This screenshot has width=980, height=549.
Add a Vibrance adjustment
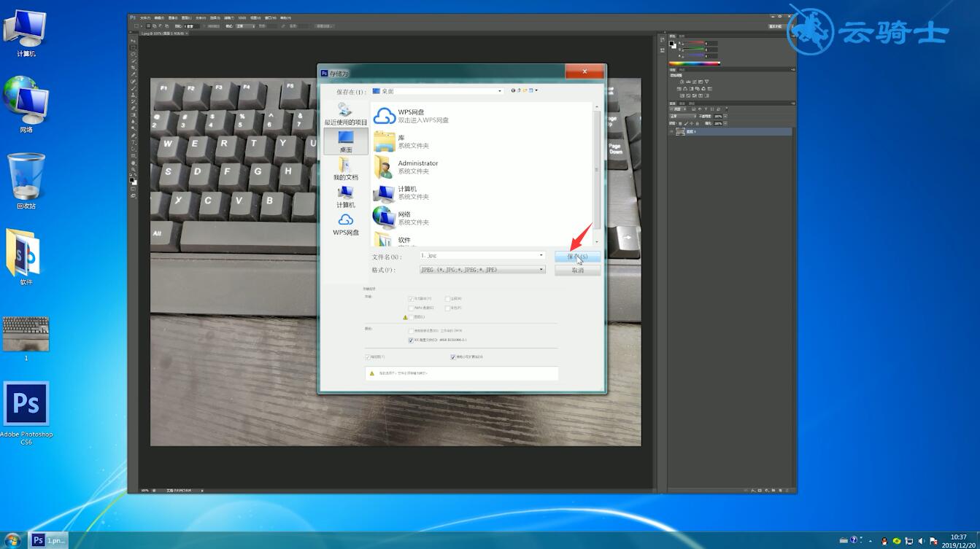pos(706,82)
